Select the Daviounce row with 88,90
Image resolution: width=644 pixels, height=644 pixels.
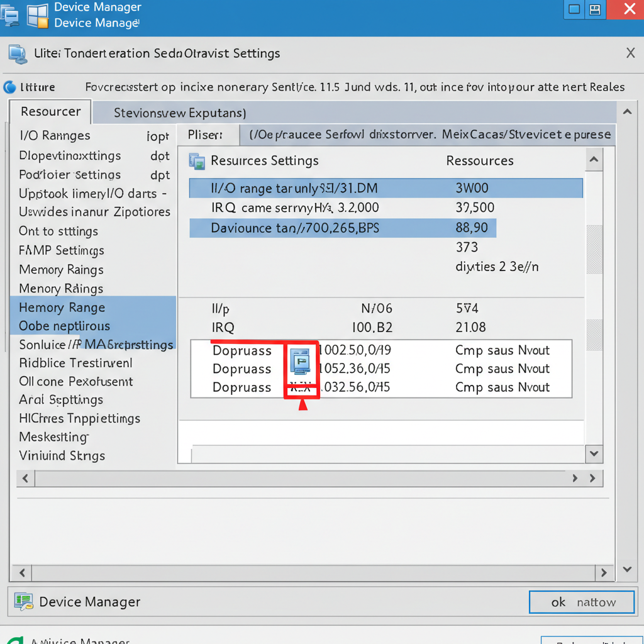point(343,228)
